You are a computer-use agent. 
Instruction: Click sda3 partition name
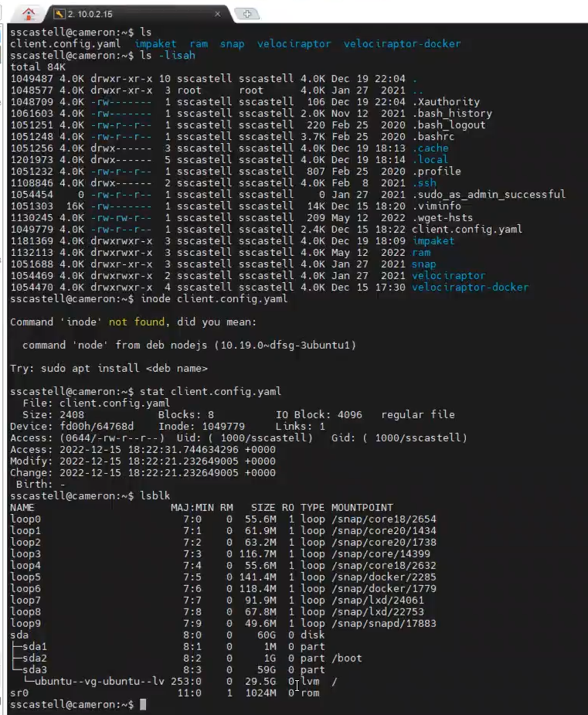point(35,670)
